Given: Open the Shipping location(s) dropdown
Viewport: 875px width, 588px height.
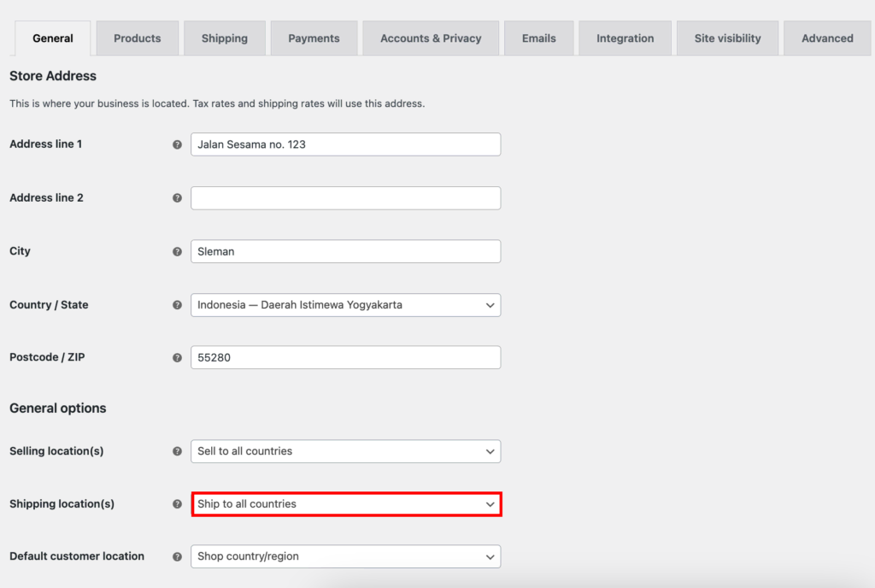Looking at the screenshot, I should (345, 504).
